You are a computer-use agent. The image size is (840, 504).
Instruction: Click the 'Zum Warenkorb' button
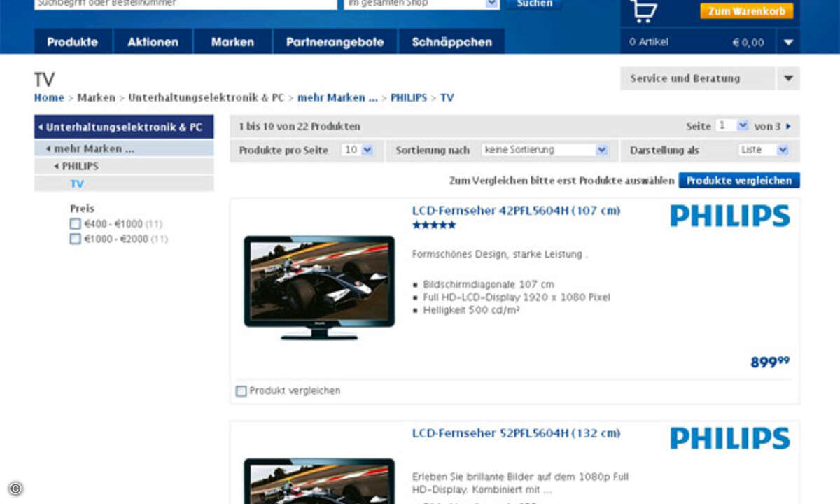pos(747,11)
